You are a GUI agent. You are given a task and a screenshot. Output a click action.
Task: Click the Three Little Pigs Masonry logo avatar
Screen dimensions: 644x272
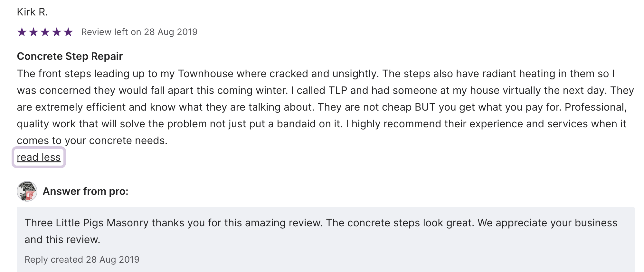click(27, 191)
